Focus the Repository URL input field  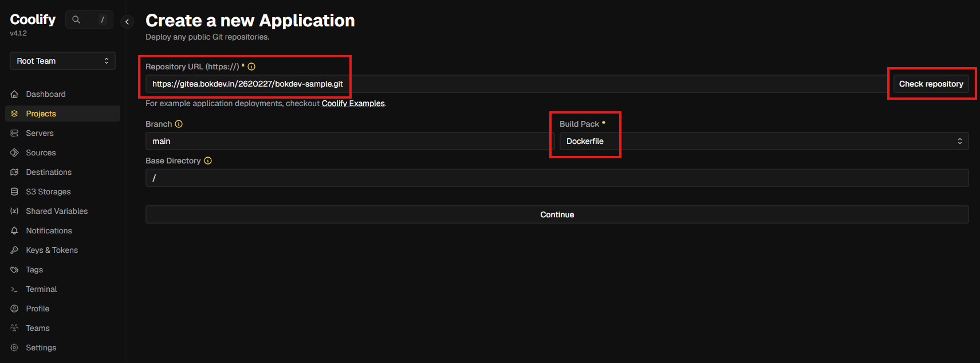(x=517, y=84)
